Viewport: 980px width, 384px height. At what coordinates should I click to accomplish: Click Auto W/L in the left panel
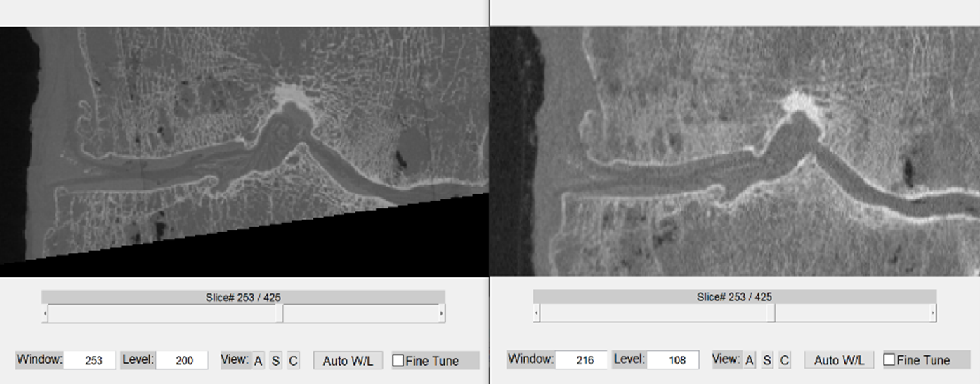(348, 361)
